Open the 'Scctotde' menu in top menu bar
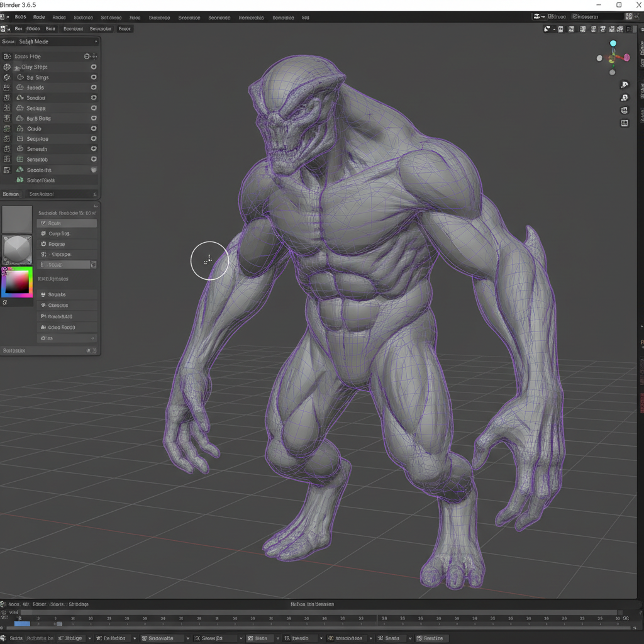The image size is (644, 644). 83,18
